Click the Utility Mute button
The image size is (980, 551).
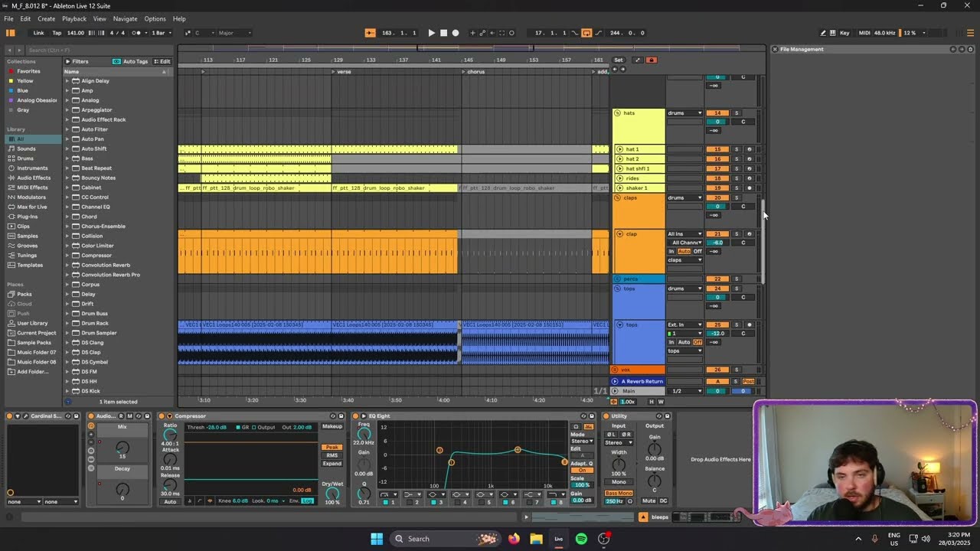pyautogui.click(x=648, y=500)
